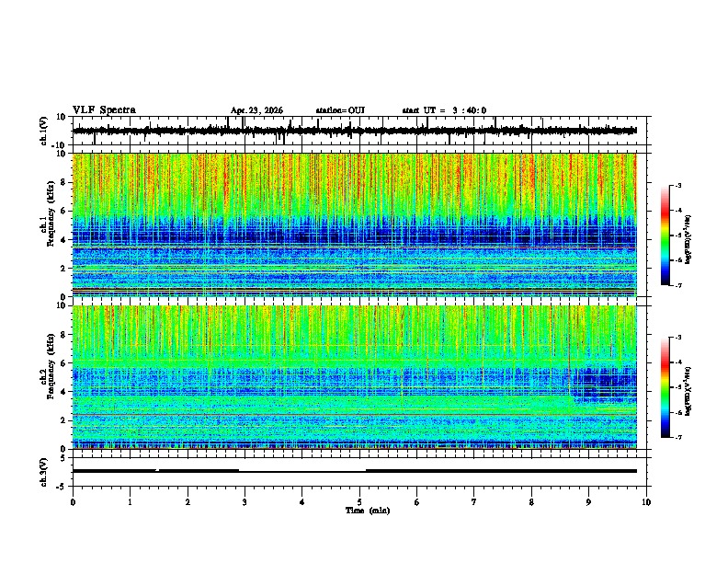Click the ch.2 dark blue patch near minute 9
Viewport: 728px width, 563px height.
604,385
